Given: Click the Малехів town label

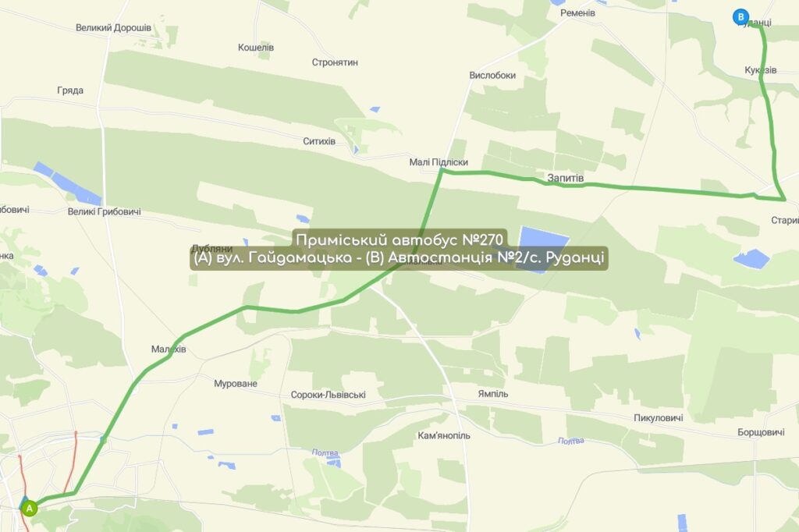Looking at the screenshot, I should [x=169, y=349].
